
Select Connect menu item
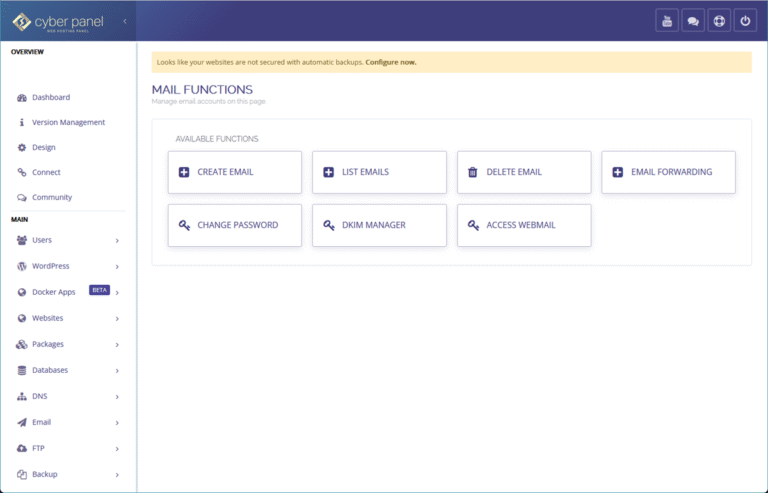(x=46, y=172)
